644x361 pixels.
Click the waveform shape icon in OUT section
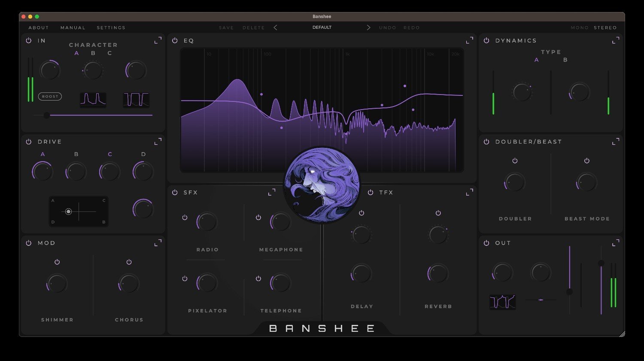(502, 302)
